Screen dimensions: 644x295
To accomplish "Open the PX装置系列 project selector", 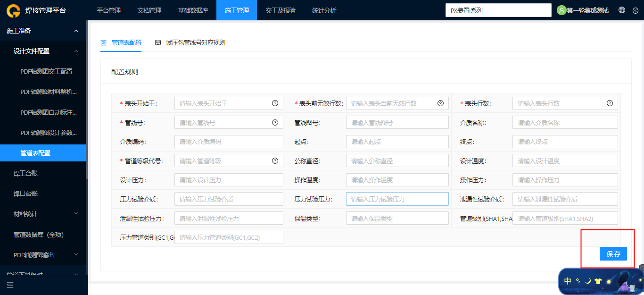I will click(498, 10).
